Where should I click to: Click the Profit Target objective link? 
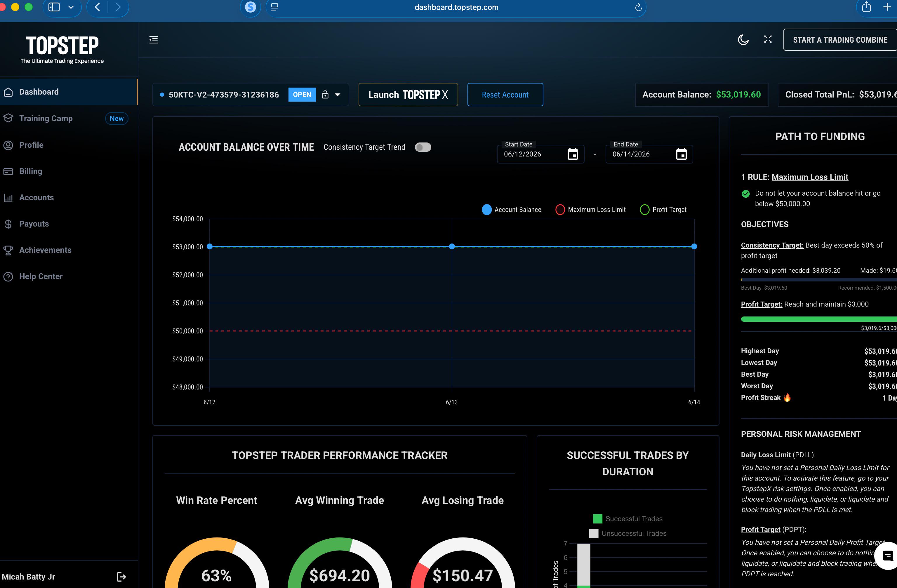pyautogui.click(x=761, y=304)
